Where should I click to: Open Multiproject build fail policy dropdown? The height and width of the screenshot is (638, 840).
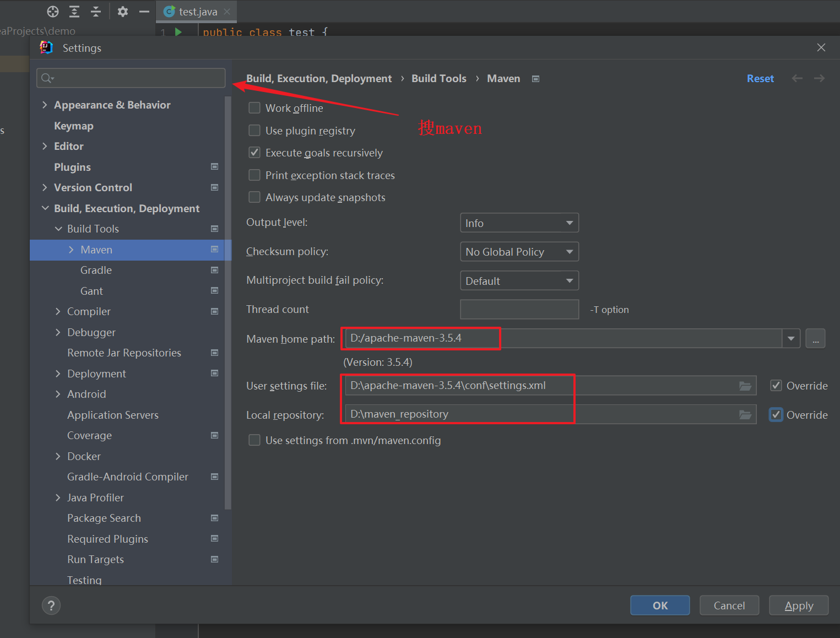519,280
